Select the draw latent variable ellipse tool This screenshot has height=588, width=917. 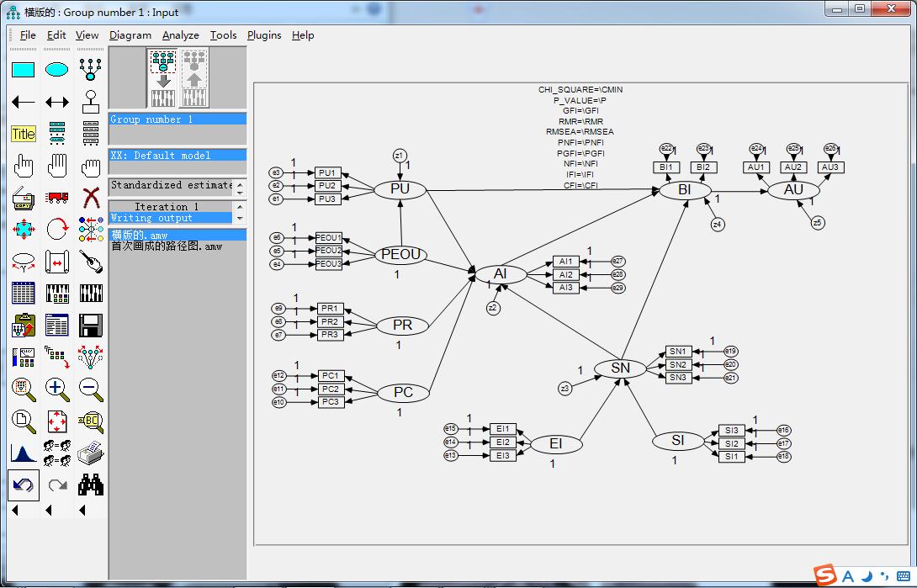coord(56,70)
